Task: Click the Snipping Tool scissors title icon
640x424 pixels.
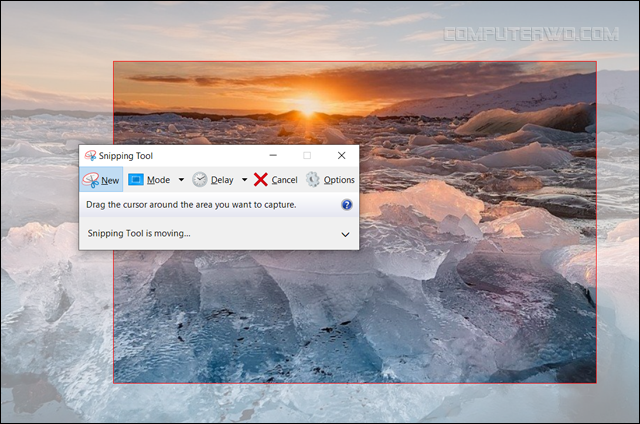Action: tap(90, 155)
